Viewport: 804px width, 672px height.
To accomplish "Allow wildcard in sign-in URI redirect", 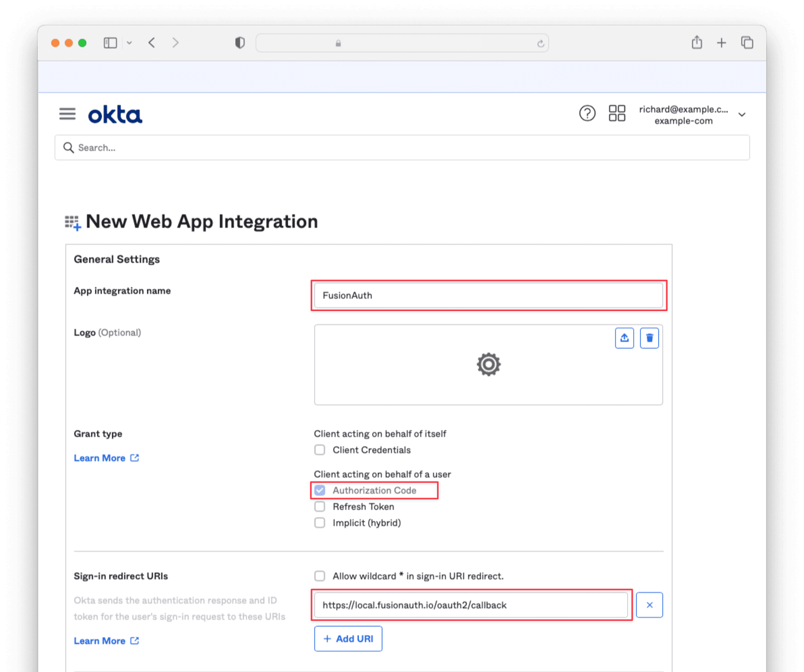I will [x=320, y=576].
